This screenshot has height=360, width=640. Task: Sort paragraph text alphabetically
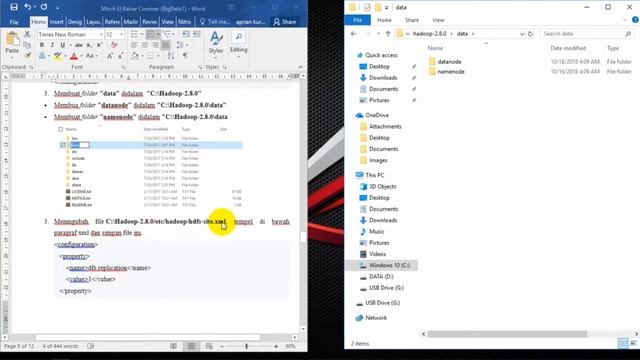coord(171,56)
